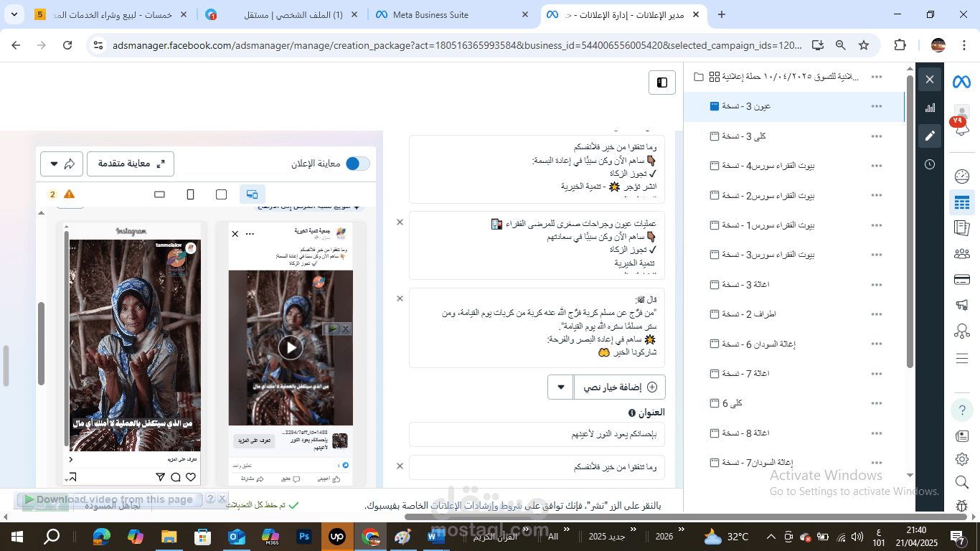The height and width of the screenshot is (551, 980).
Task: Select the vertical mobile preview icon
Action: pos(190,194)
